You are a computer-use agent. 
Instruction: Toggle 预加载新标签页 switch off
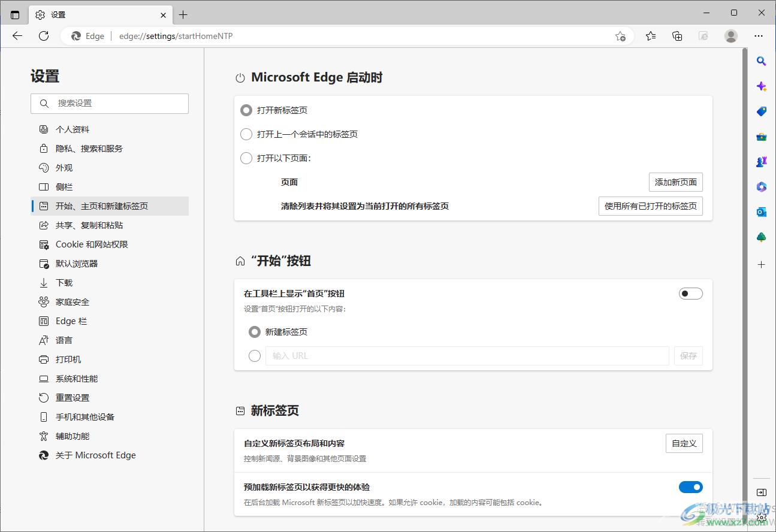click(x=690, y=487)
